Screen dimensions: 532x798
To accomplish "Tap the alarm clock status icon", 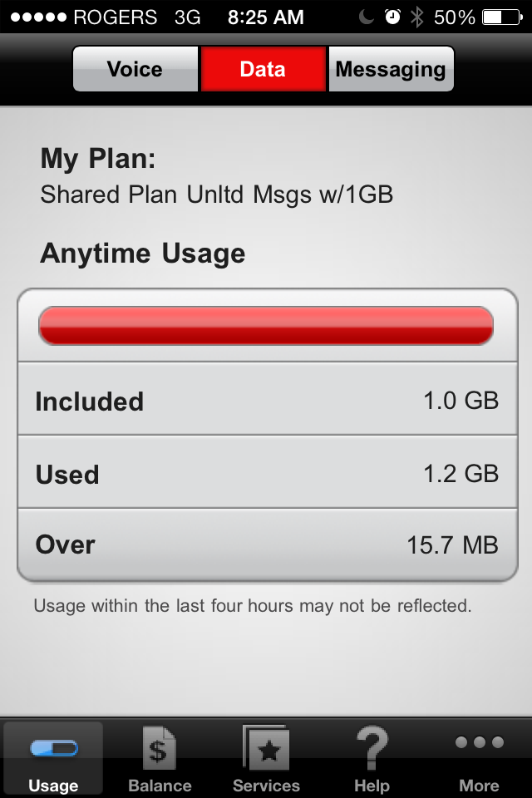I will tap(392, 17).
